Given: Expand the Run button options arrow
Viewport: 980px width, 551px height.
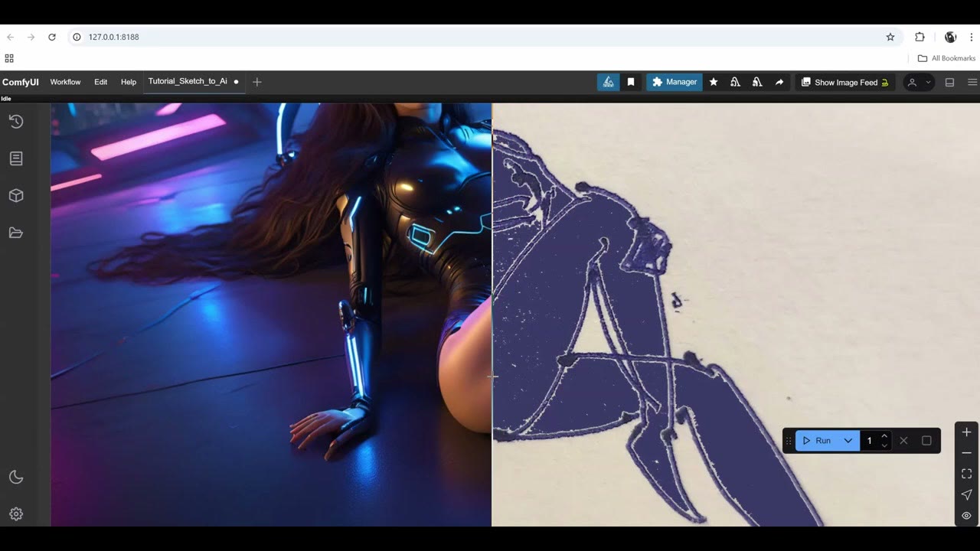Looking at the screenshot, I should pos(848,441).
